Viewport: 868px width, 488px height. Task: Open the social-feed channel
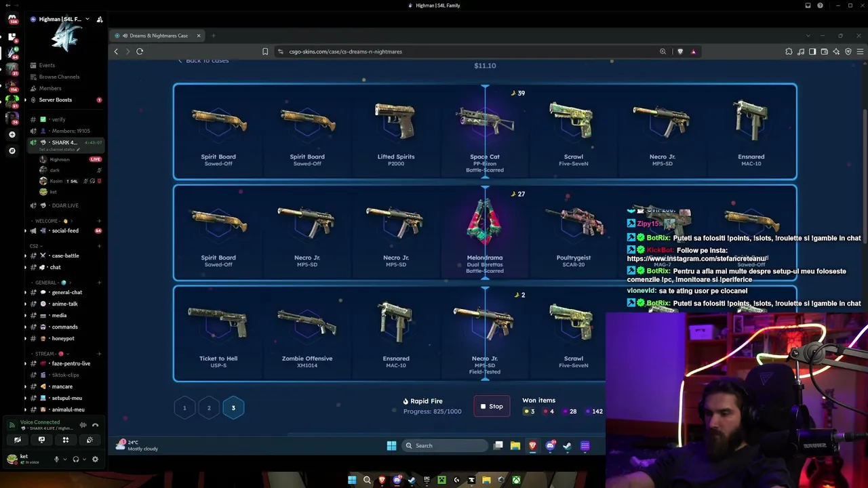pos(65,230)
